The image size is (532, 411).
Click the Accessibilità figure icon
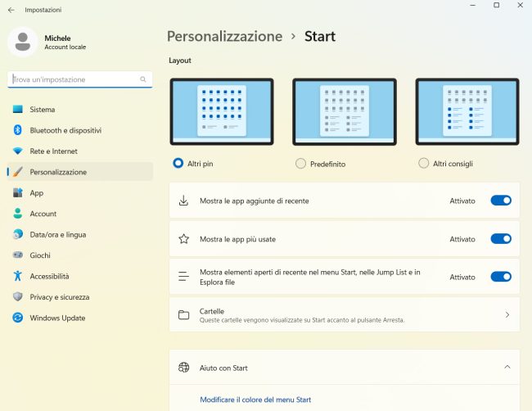pyautogui.click(x=18, y=276)
